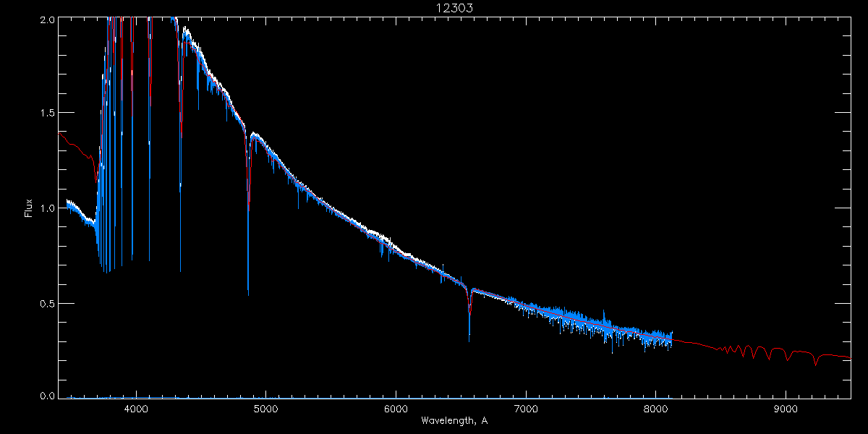Click the Flux axis label
The height and width of the screenshot is (434, 868).
(29, 208)
